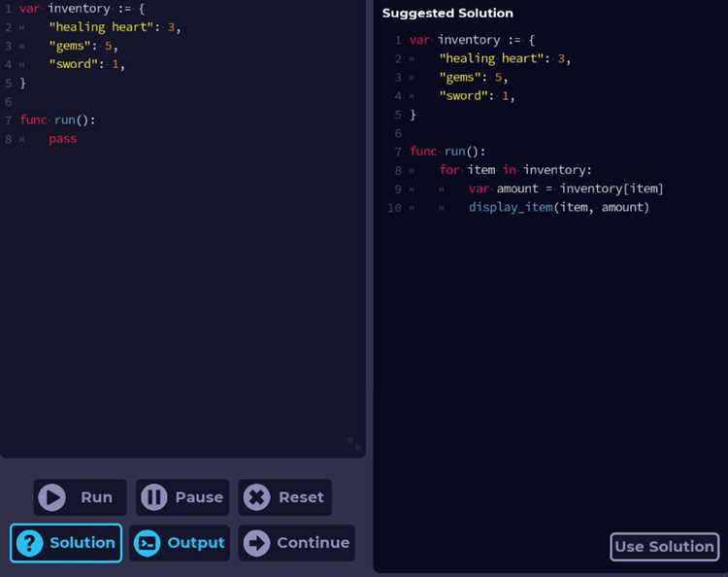This screenshot has height=577, width=728.
Task: Toggle the Solution panel label
Action: click(x=83, y=543)
